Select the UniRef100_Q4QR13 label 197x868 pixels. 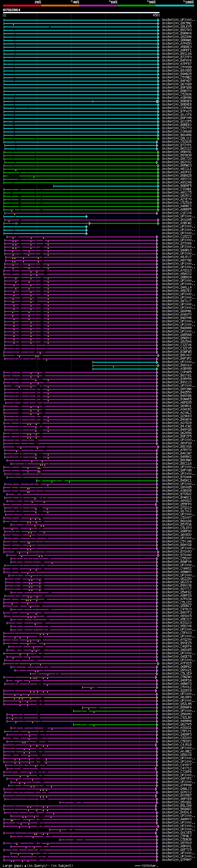(x=176, y=250)
